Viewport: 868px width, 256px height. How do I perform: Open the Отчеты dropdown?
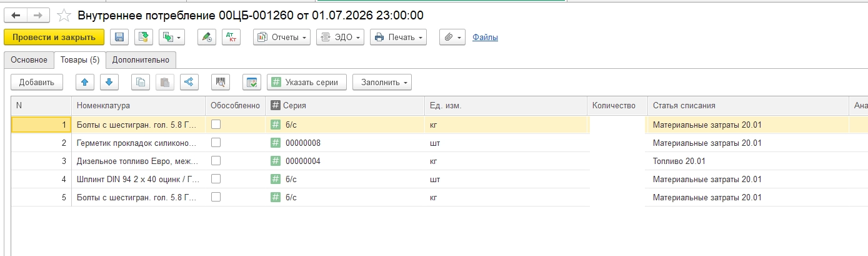click(282, 38)
